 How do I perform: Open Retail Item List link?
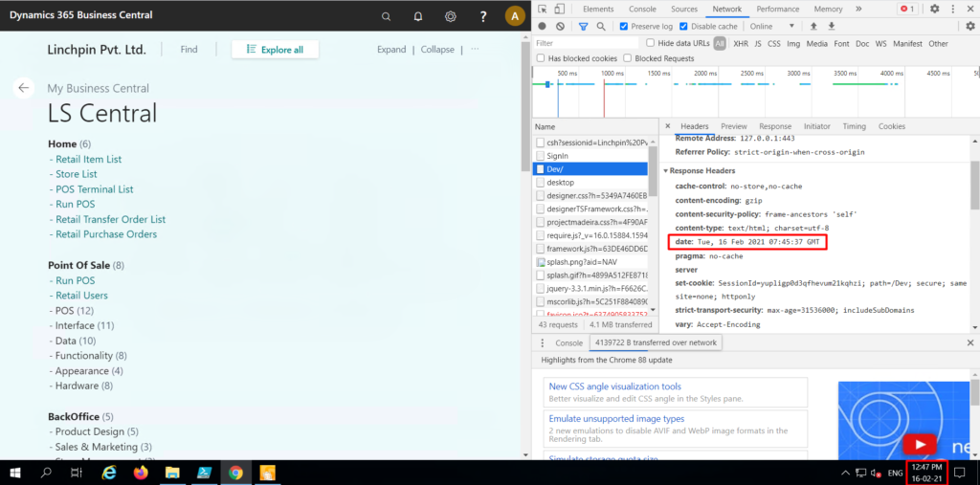pos(88,160)
